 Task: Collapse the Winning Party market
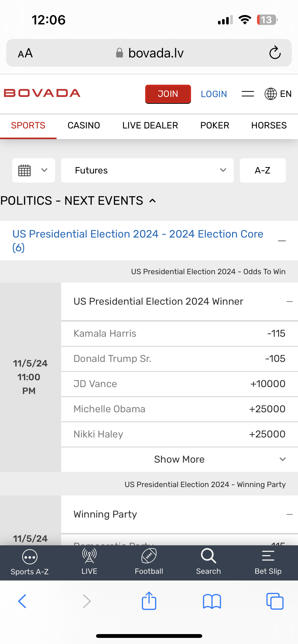click(x=289, y=514)
